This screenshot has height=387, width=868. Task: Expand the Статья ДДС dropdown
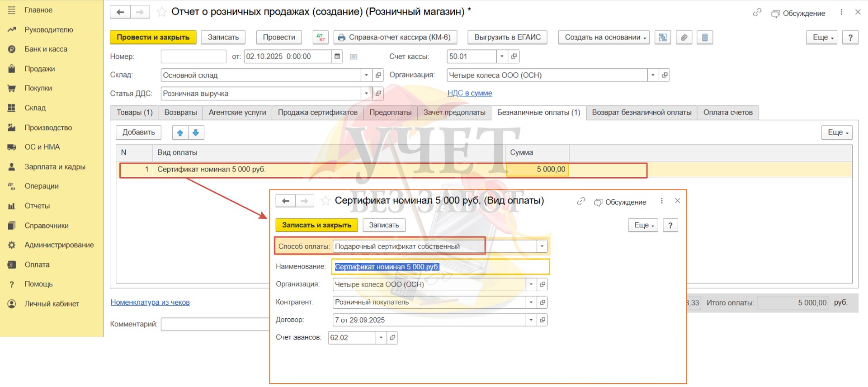point(366,94)
